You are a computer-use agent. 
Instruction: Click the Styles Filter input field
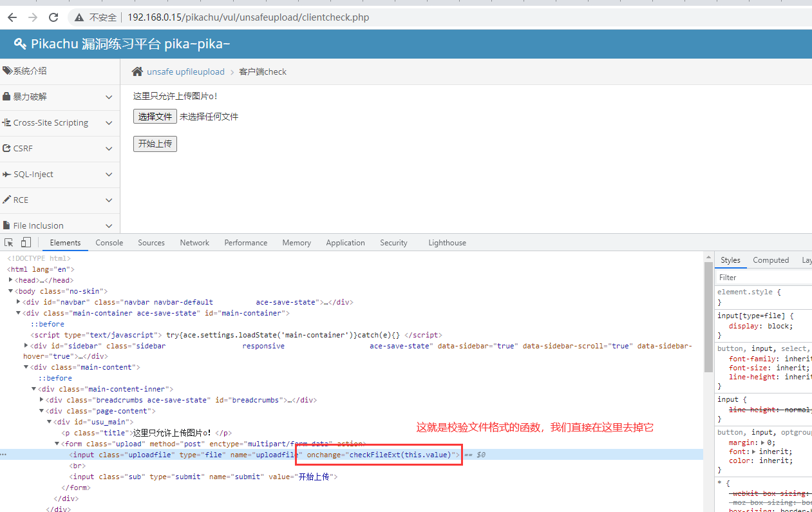tap(763, 278)
